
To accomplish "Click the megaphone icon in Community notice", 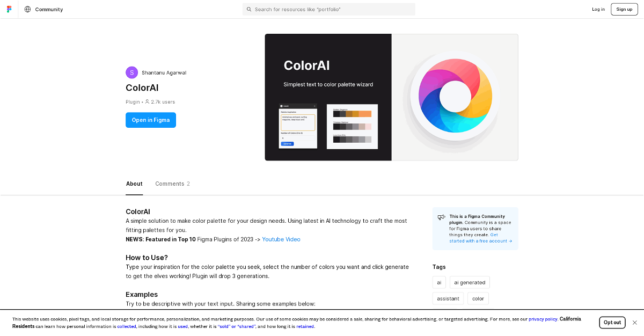I will pyautogui.click(x=441, y=217).
